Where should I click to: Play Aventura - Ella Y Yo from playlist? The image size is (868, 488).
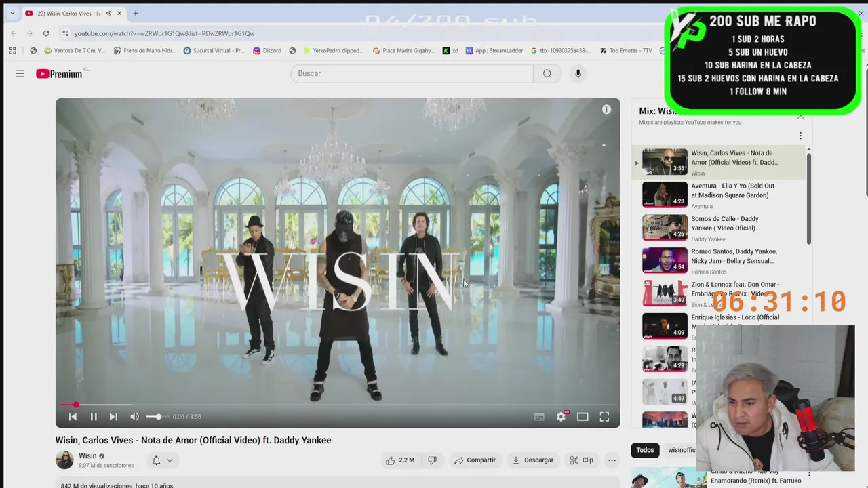(718, 195)
